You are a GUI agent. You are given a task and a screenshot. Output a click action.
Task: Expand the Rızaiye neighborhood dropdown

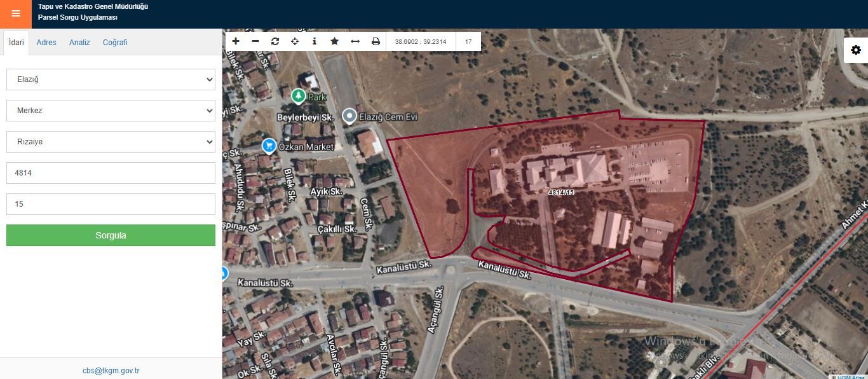click(x=111, y=142)
